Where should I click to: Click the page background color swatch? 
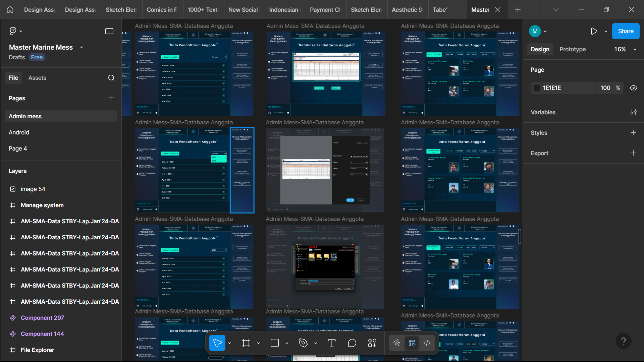(x=537, y=88)
